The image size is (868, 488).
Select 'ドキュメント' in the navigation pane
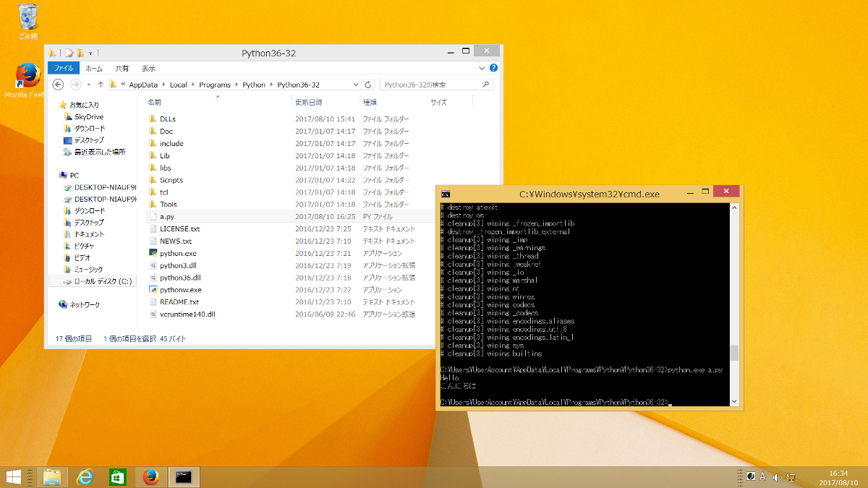(x=89, y=234)
